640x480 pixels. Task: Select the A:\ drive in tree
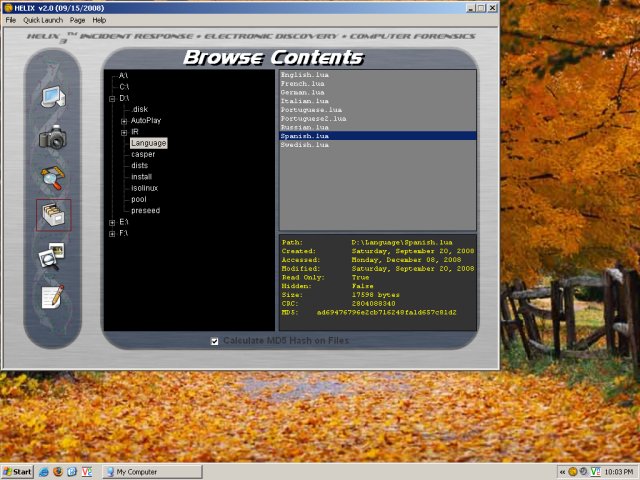pos(123,76)
